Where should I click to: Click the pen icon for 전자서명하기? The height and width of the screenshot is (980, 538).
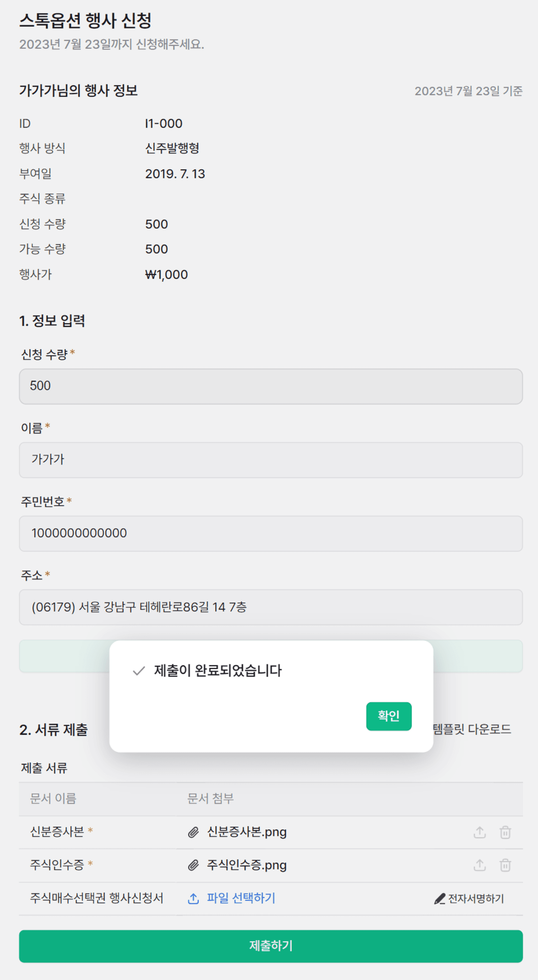pyautogui.click(x=439, y=899)
